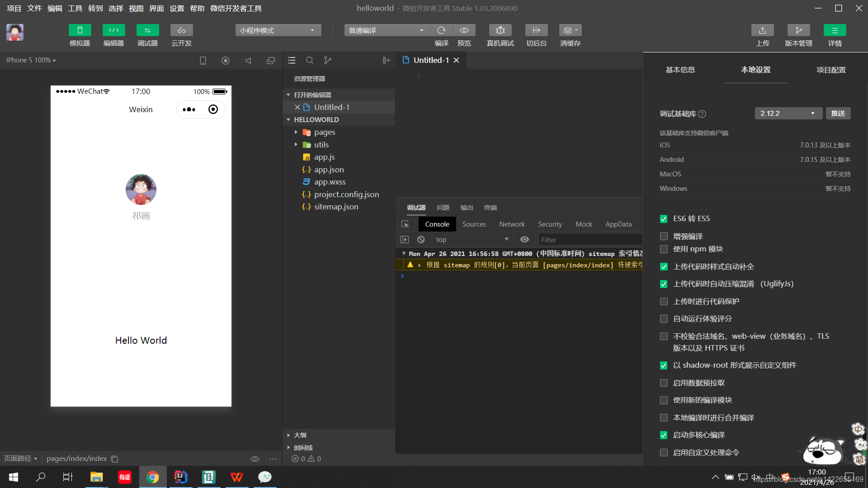Open the 工具 menu
The height and width of the screenshot is (488, 868).
[75, 8]
